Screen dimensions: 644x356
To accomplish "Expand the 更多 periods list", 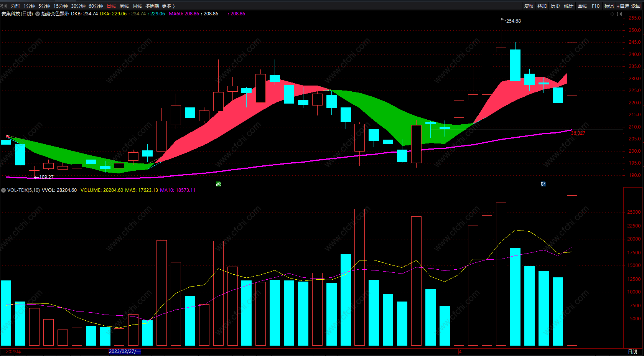I will 168,6.
